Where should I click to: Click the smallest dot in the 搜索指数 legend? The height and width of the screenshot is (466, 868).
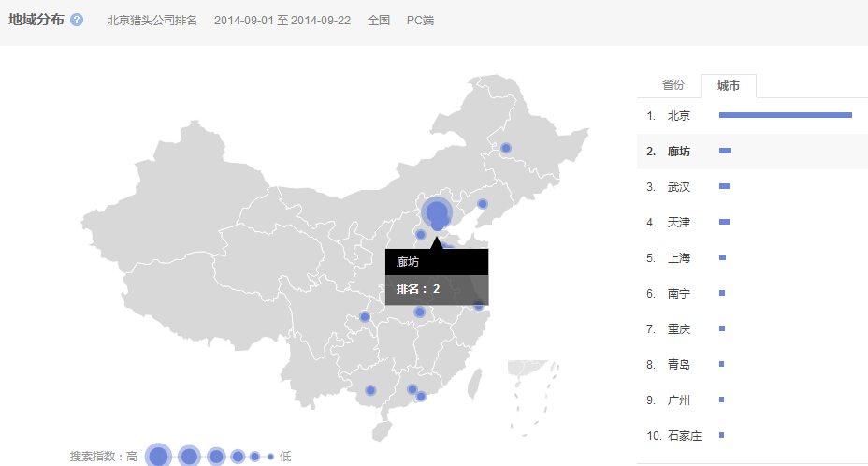point(270,457)
